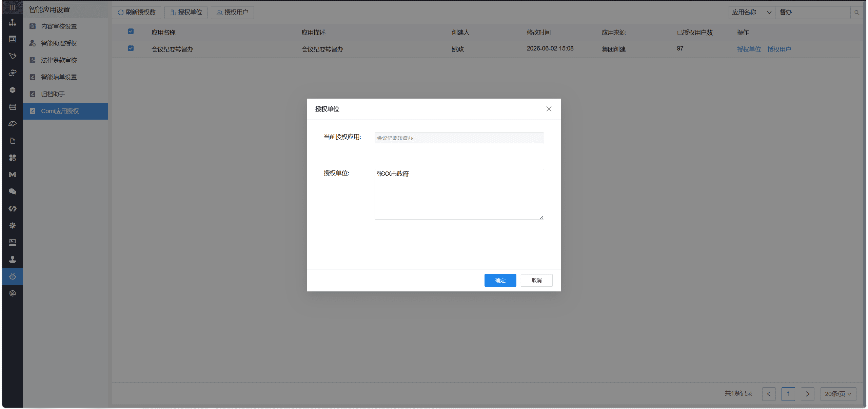Click the 2026-06-02 15:08 time cell
This screenshot has height=409, width=868.
click(x=550, y=48)
